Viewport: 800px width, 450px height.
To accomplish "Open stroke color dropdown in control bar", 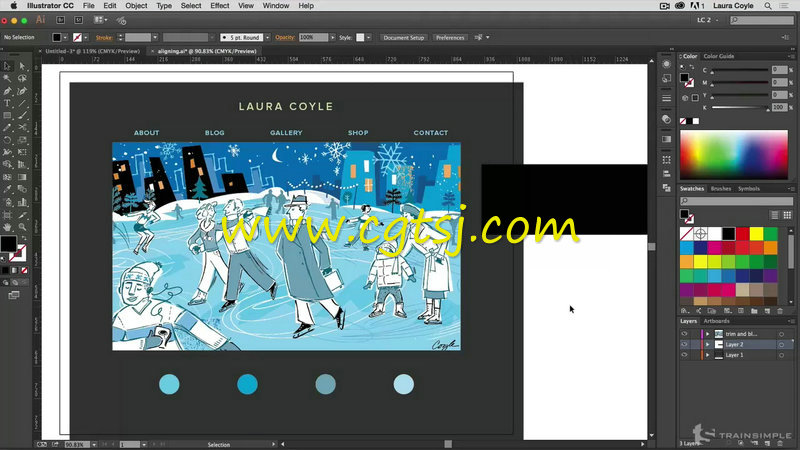I will 86,37.
